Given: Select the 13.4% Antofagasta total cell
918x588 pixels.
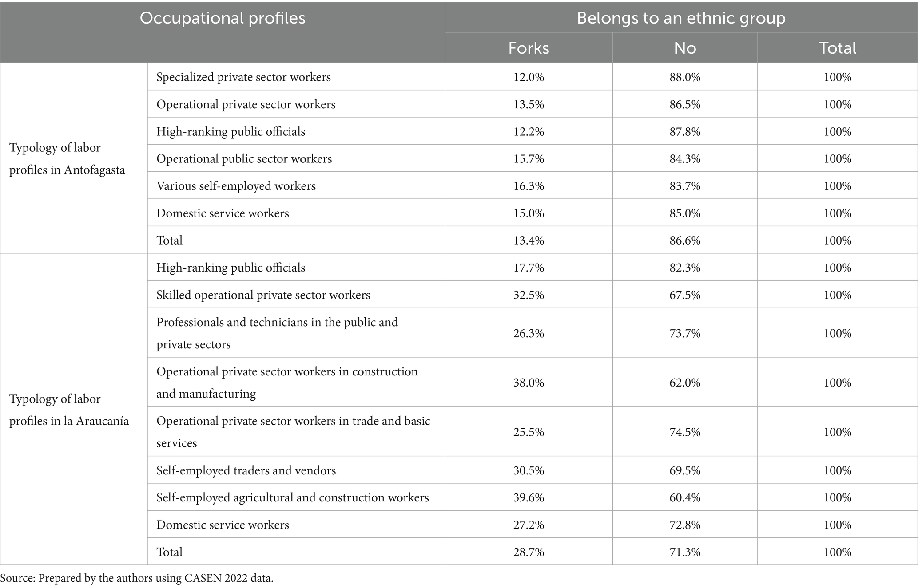Looking at the screenshot, I should tap(529, 241).
